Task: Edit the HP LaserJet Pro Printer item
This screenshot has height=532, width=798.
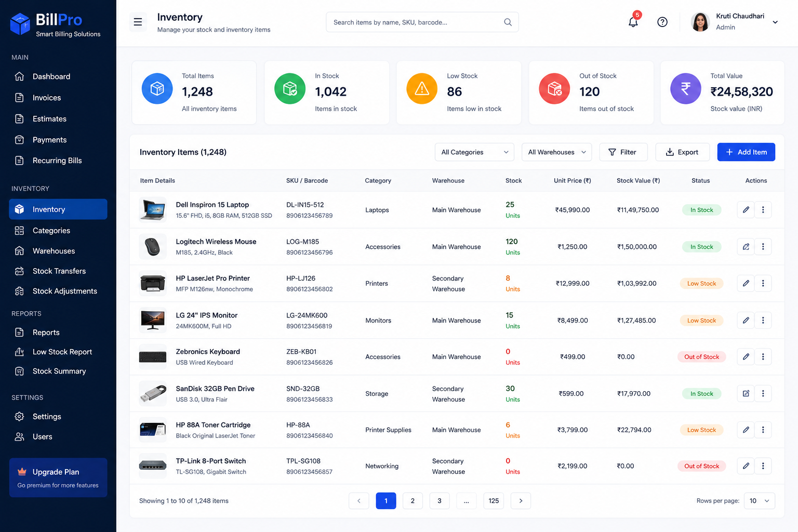Action: pos(746,284)
